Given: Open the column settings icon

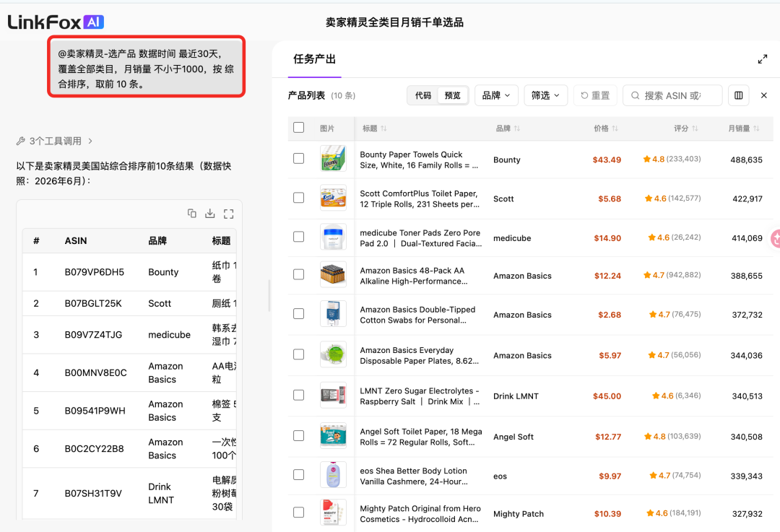Looking at the screenshot, I should [738, 95].
